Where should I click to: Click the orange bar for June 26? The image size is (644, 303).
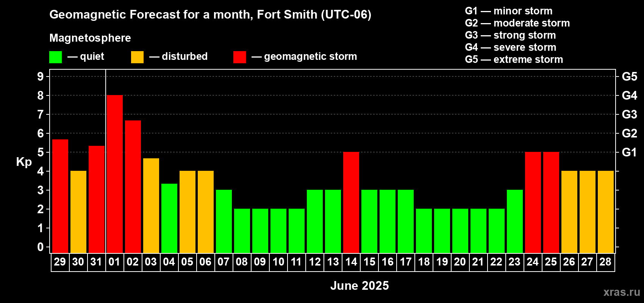click(569, 212)
